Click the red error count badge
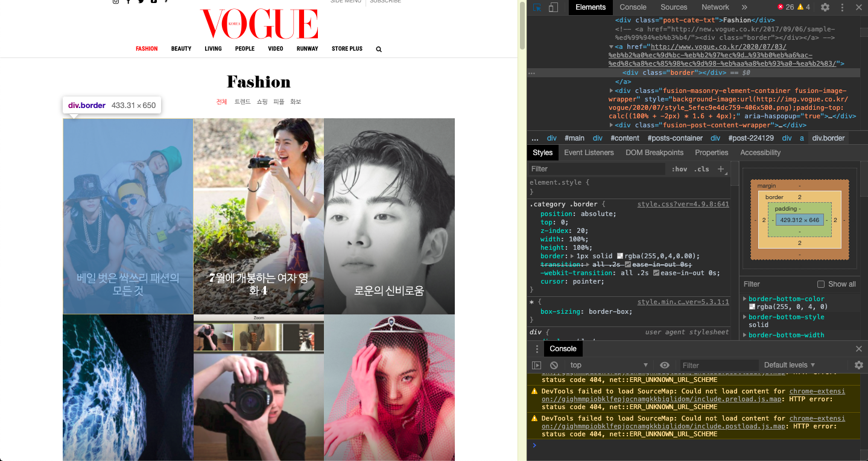This screenshot has height=461, width=868. pyautogui.click(x=785, y=7)
